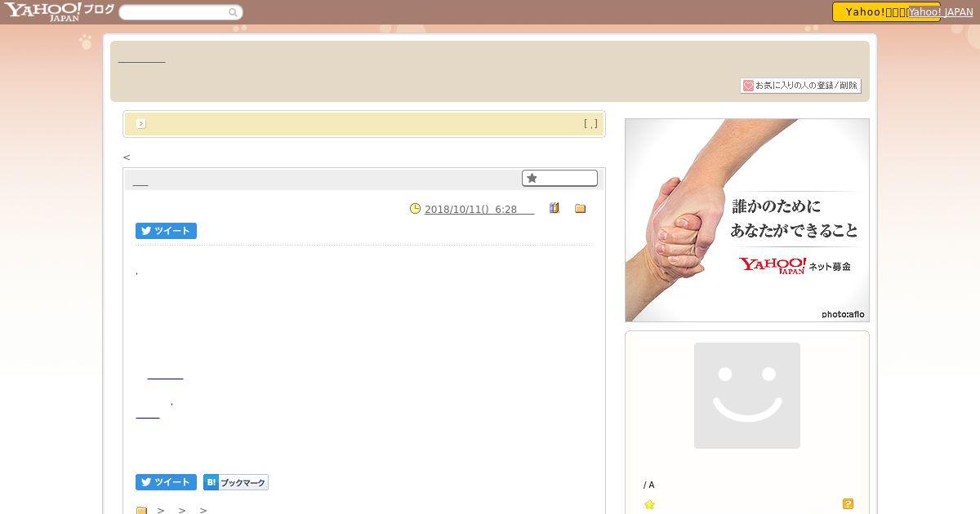The width and height of the screenshot is (980, 514).
Task: Click the yellow Yahoo! button in header
Action: [x=870, y=12]
